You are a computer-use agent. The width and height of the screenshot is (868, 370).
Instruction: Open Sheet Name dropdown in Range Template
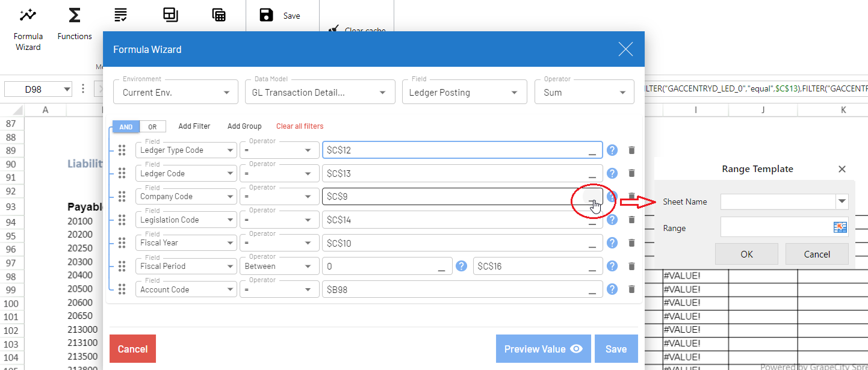842,202
